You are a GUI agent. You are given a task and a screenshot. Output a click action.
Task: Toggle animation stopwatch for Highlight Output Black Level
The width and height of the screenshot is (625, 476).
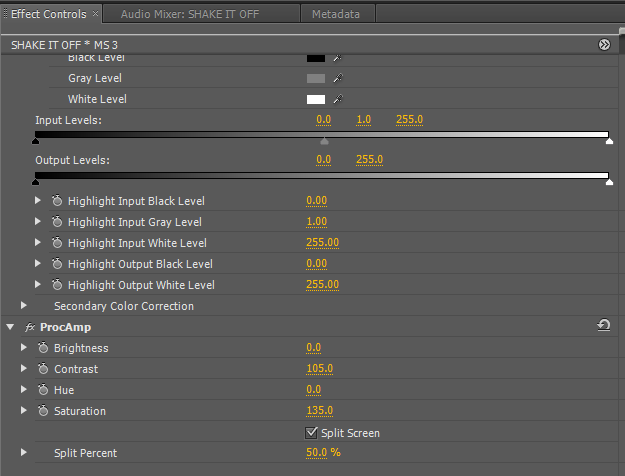57,264
